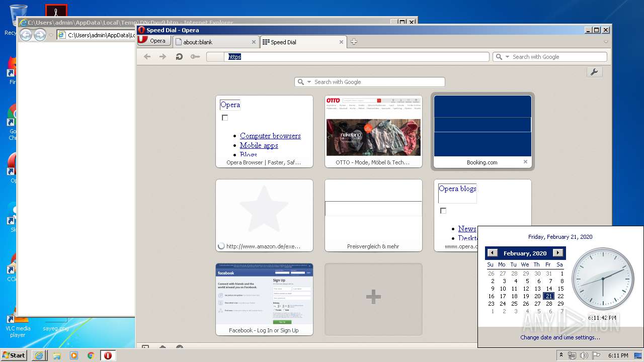Open volume speaker icon in tray
The height and width of the screenshot is (362, 644).
coord(584,355)
